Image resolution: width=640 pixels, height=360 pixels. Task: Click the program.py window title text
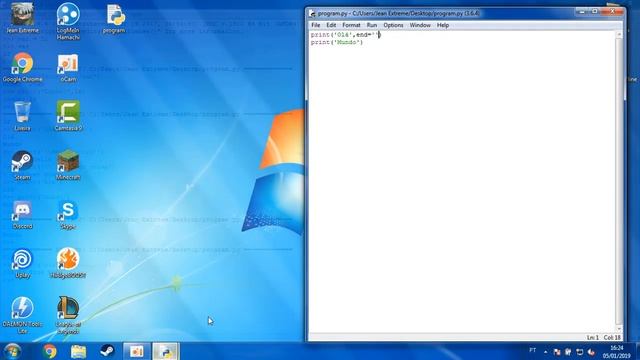click(x=399, y=13)
